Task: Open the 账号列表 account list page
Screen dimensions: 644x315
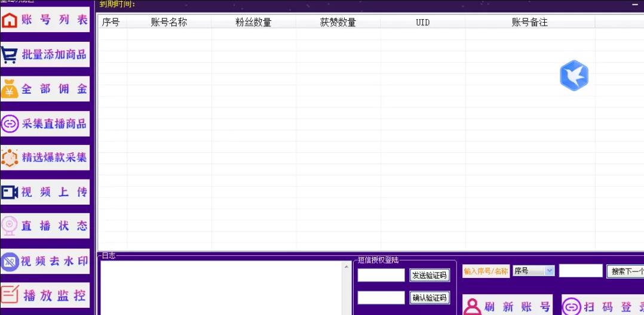Action: point(45,20)
